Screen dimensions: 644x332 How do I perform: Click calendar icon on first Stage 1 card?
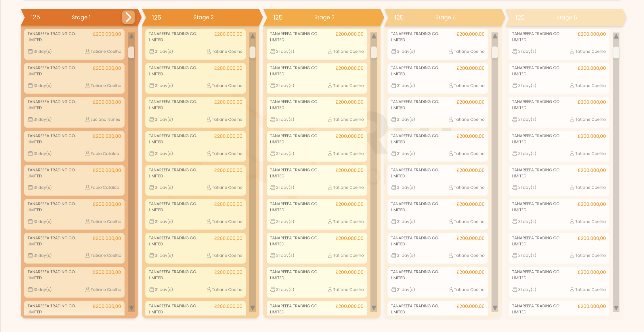click(30, 52)
